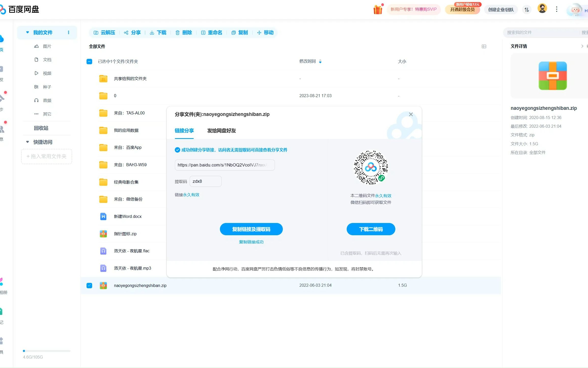Click the Move toolbar button

pos(265,33)
